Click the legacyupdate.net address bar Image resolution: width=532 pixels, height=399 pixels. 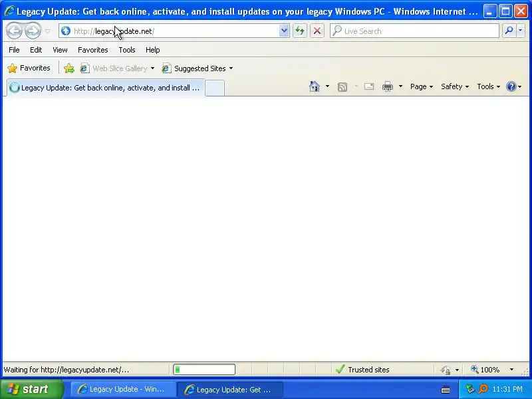(169, 31)
